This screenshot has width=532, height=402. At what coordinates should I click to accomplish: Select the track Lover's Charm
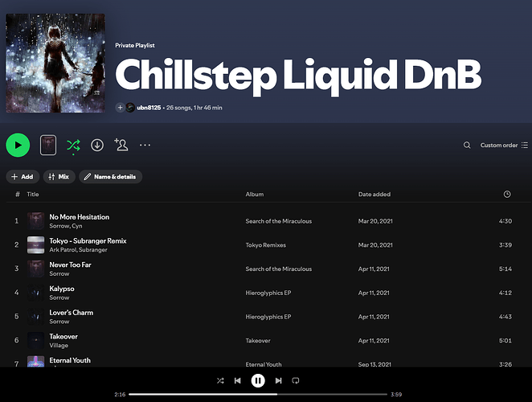coord(72,313)
